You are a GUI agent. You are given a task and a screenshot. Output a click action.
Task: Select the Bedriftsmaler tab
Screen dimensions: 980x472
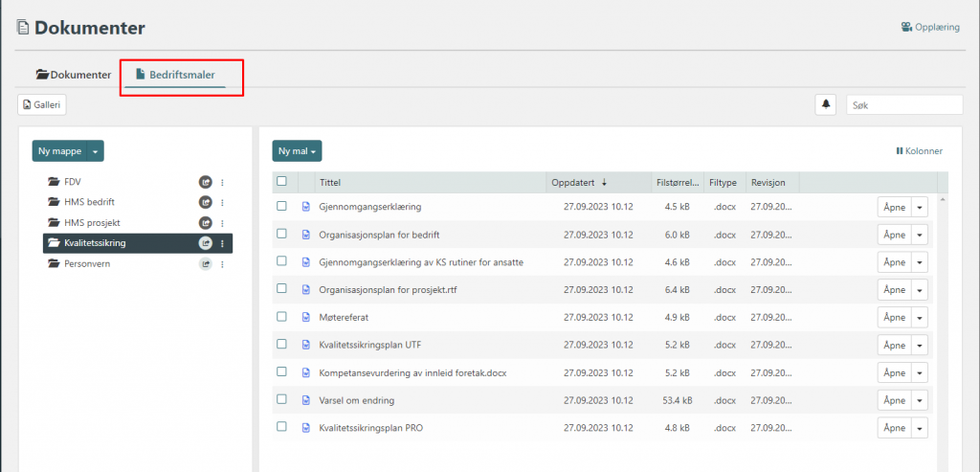point(175,75)
